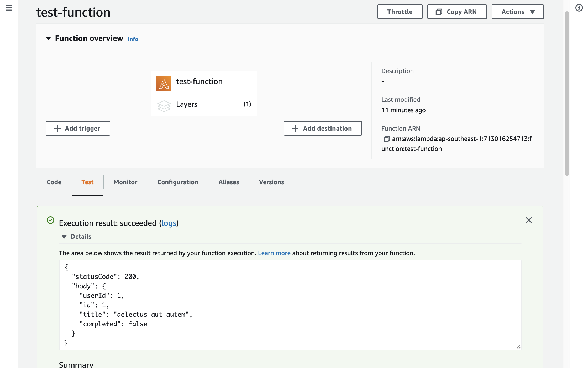Open the Configuration tab
Screen dimensions: 588x368
tap(178, 182)
